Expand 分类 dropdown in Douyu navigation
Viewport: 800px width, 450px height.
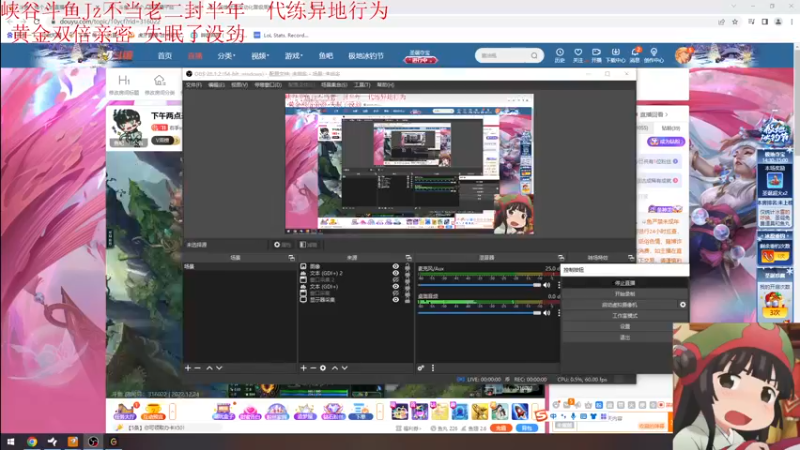coord(226,56)
